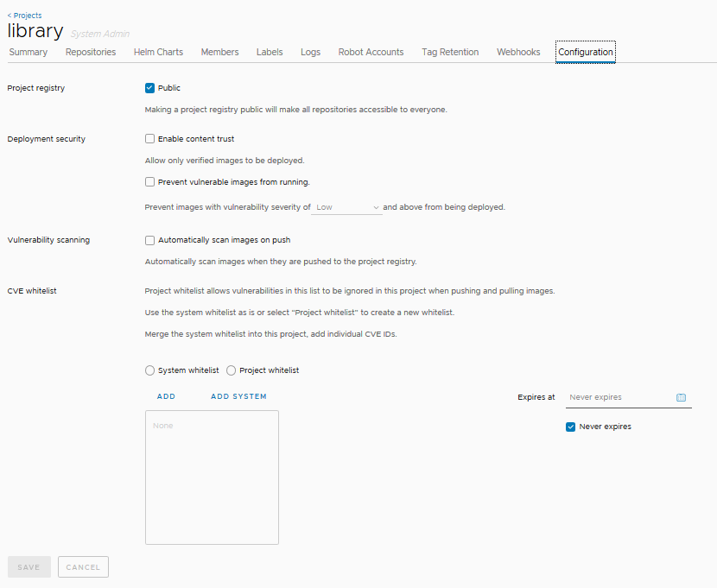Navigate back using the Projects link
The height and width of the screenshot is (588, 717).
point(24,15)
